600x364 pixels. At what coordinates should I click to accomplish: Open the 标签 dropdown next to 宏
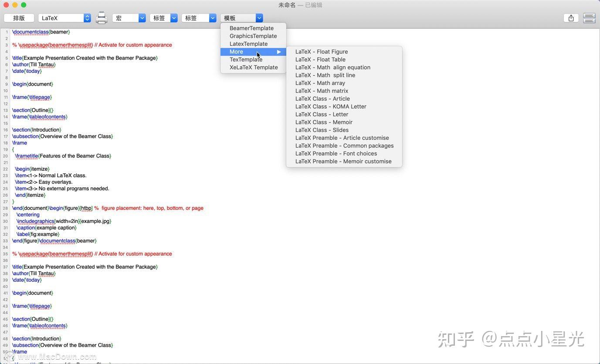click(163, 18)
